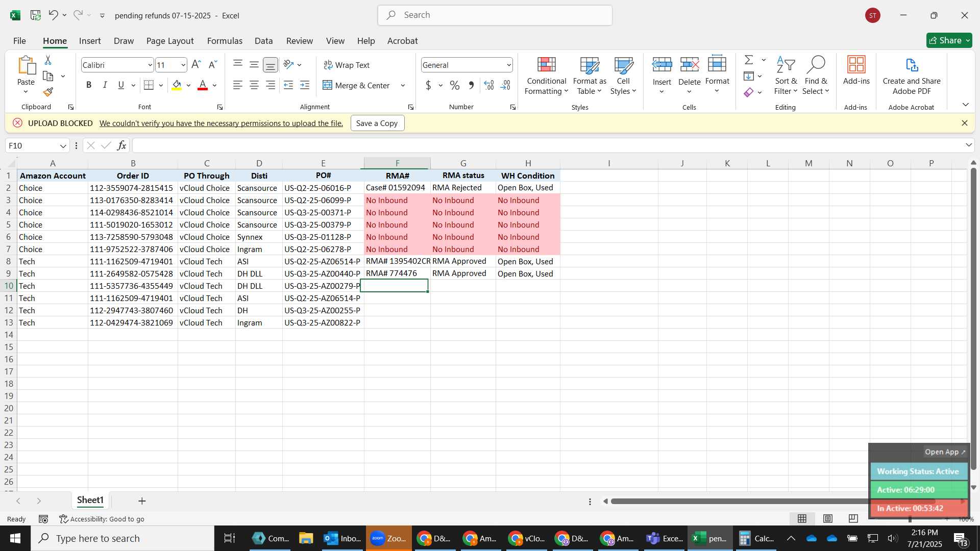Click the Fill down icon
Image resolution: width=980 pixels, height=551 pixels.
(749, 76)
